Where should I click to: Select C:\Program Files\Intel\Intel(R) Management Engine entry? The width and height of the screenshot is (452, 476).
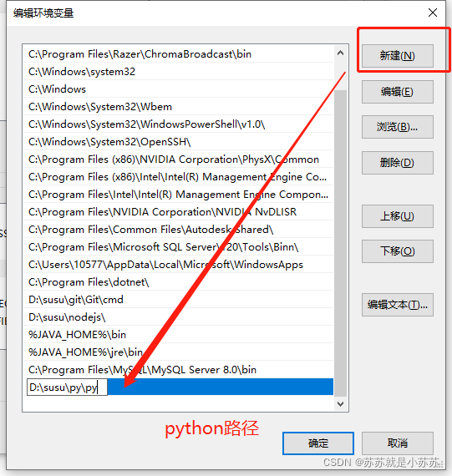(x=178, y=195)
